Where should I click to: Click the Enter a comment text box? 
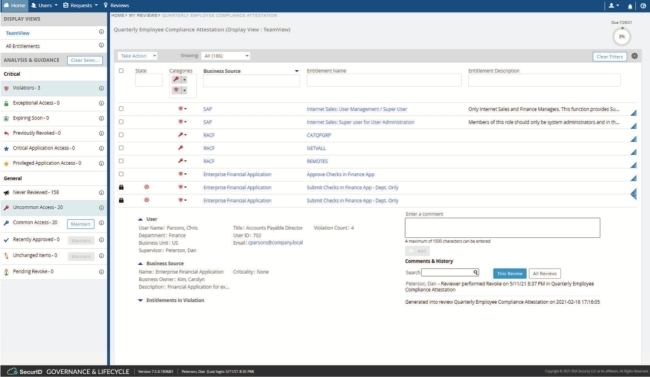[x=502, y=228]
